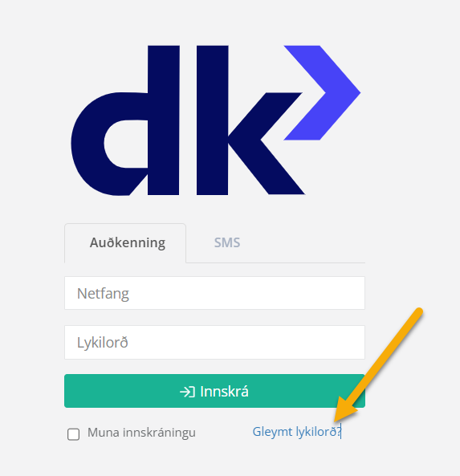Click the dark letter k in logo

[x=250, y=120]
